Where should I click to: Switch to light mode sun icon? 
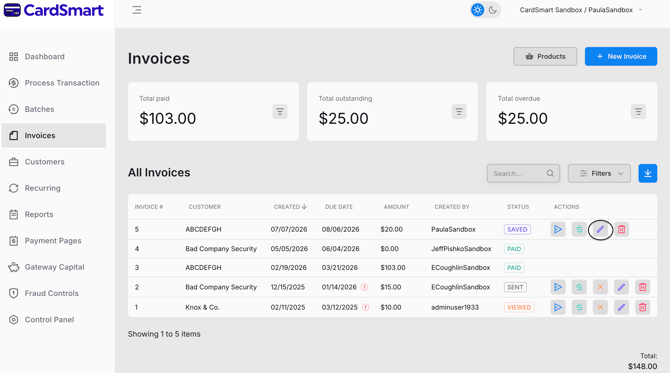tap(477, 10)
